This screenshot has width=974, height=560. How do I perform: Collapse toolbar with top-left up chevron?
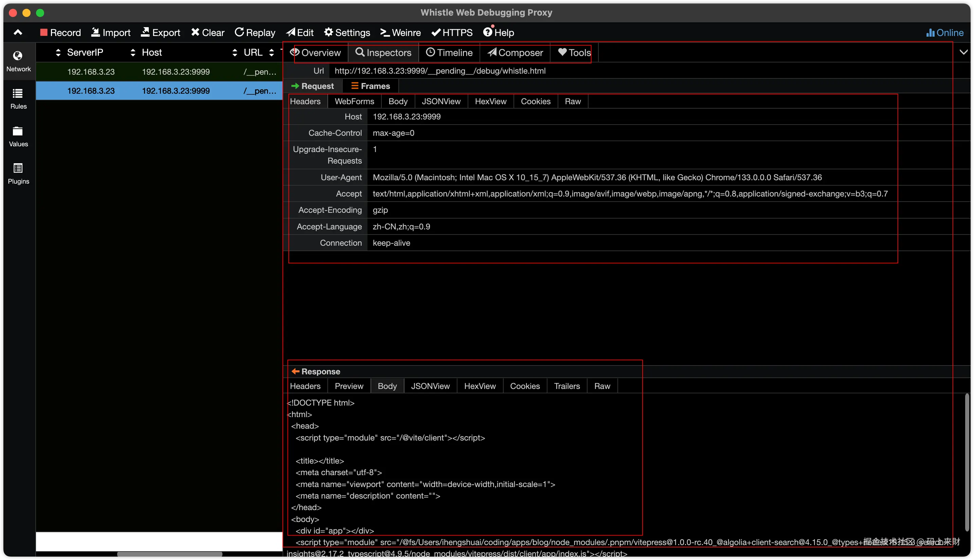pos(18,32)
